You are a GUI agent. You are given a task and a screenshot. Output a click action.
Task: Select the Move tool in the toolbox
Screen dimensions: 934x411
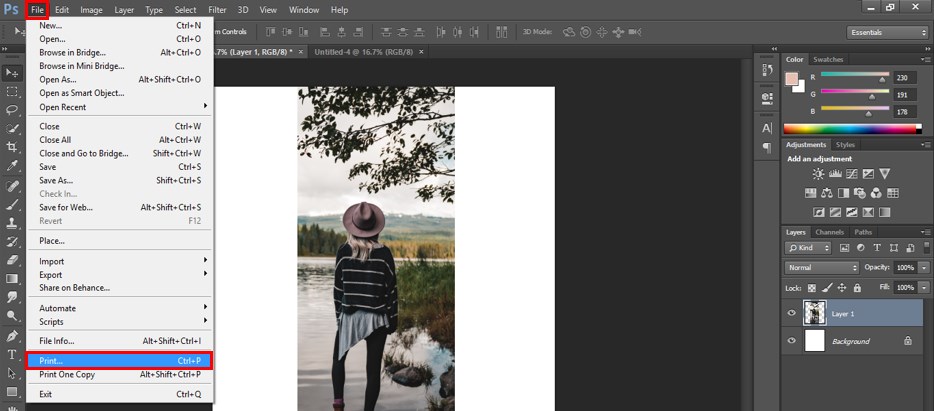(12, 73)
